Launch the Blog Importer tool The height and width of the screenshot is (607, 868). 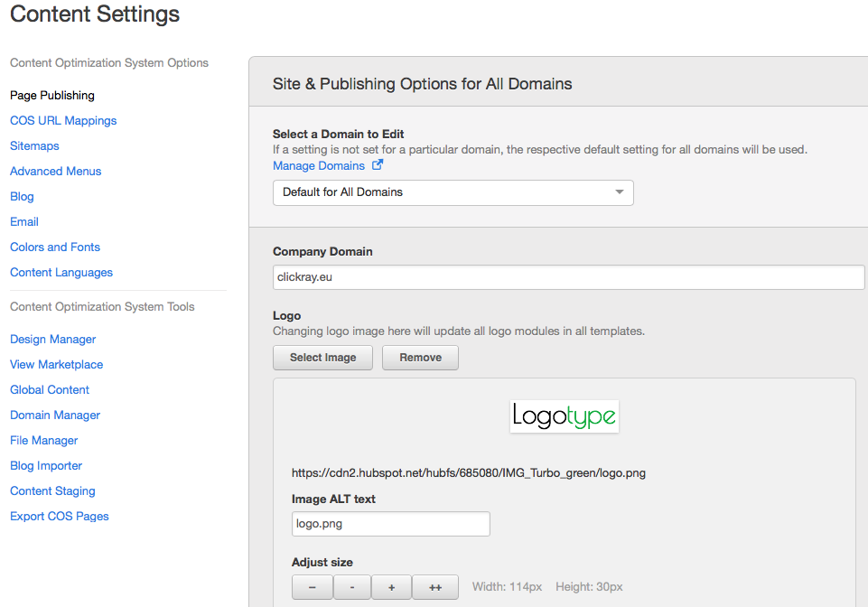coord(46,466)
